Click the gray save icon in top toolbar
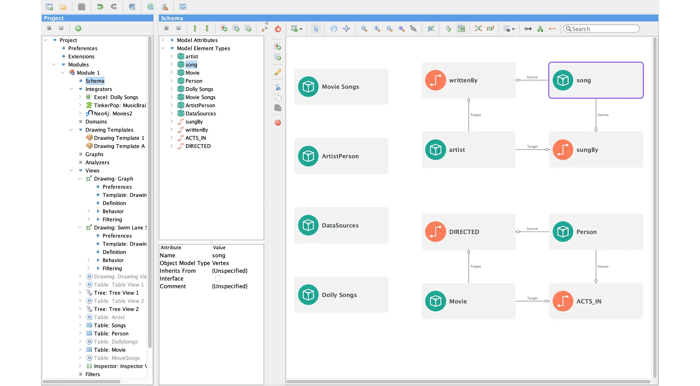The height and width of the screenshot is (386, 700). [81, 7]
